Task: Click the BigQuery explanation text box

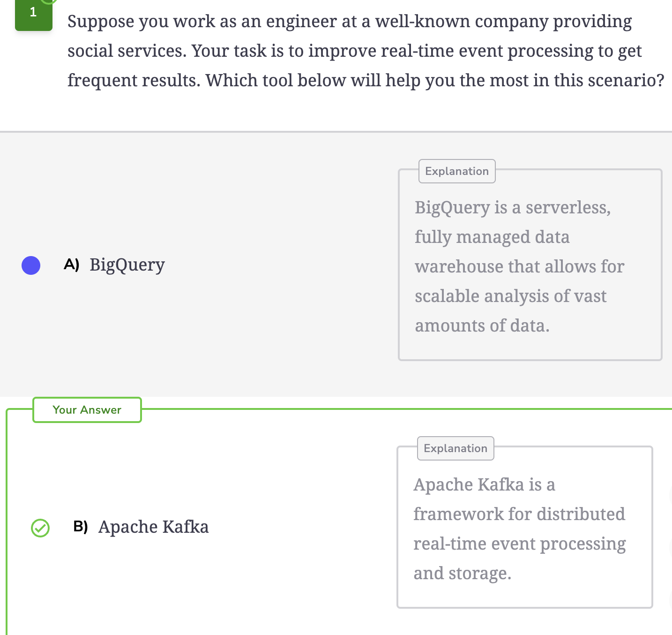Action: click(x=530, y=265)
